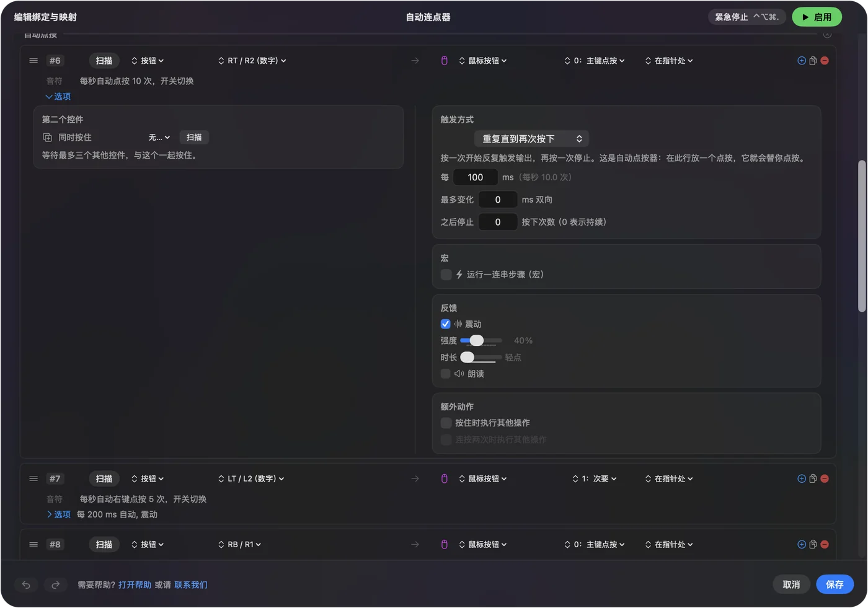Undo the last change with the undo arrow
Image resolution: width=868 pixels, height=608 pixels.
point(26,584)
